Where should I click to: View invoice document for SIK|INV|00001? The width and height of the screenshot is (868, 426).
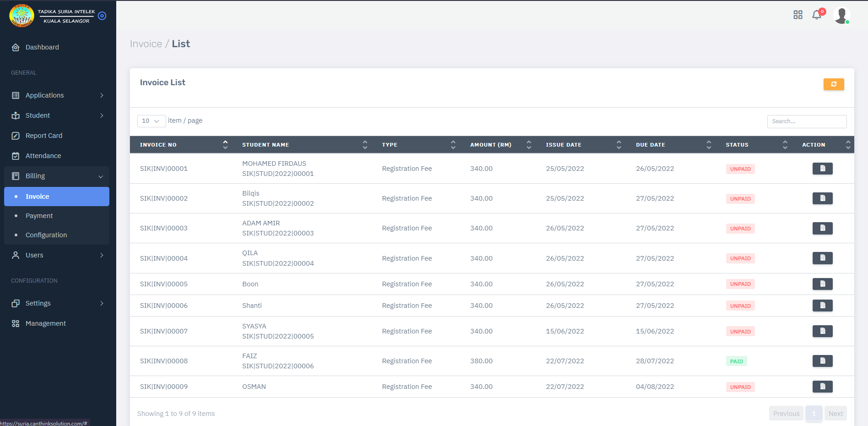tap(822, 169)
